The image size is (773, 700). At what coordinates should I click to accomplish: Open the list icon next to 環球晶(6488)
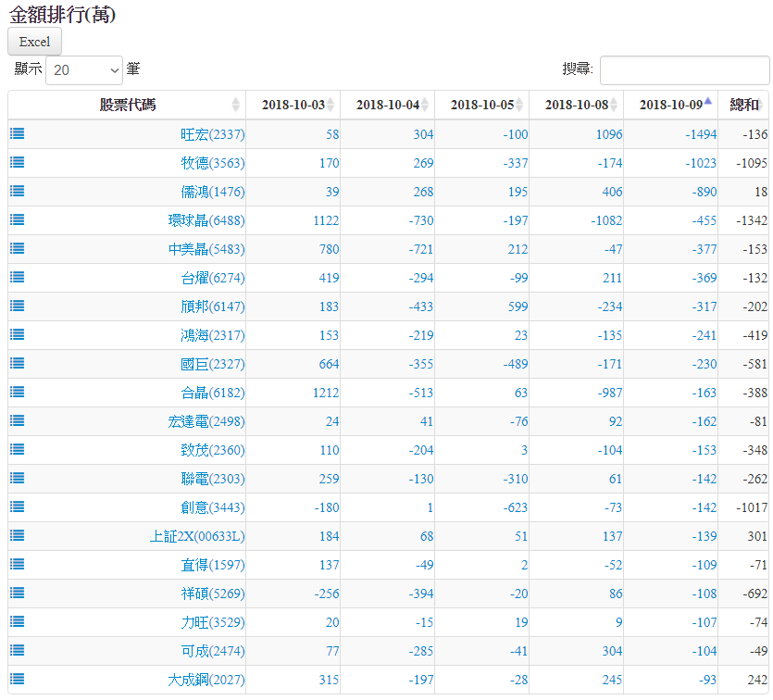point(18,219)
